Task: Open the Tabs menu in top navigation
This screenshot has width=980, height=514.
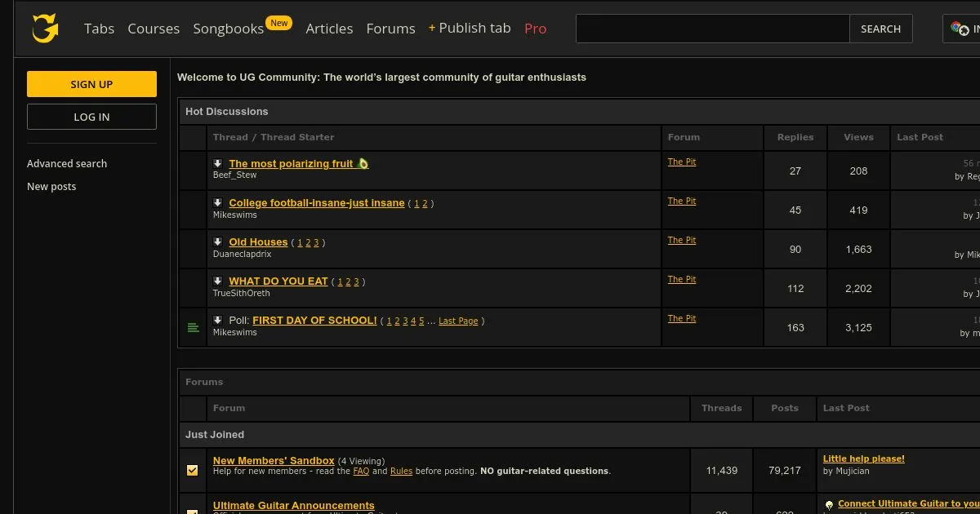Action: pyautogui.click(x=99, y=29)
